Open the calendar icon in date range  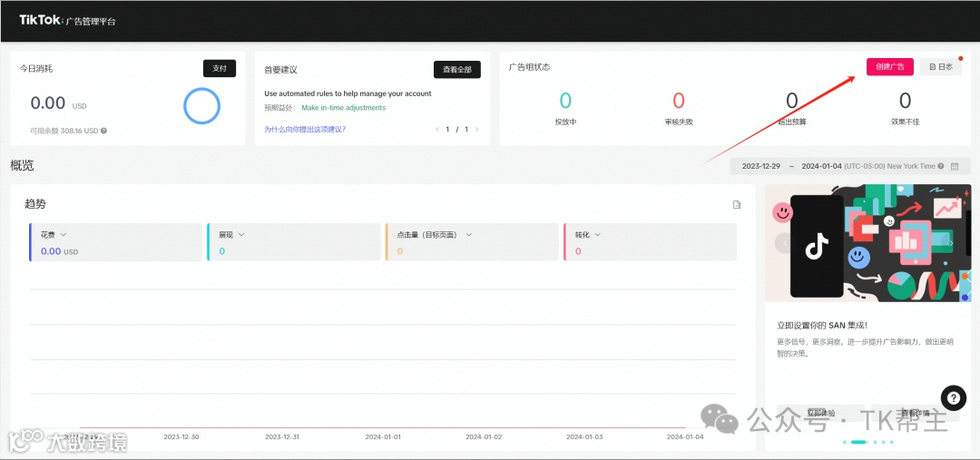click(x=955, y=166)
